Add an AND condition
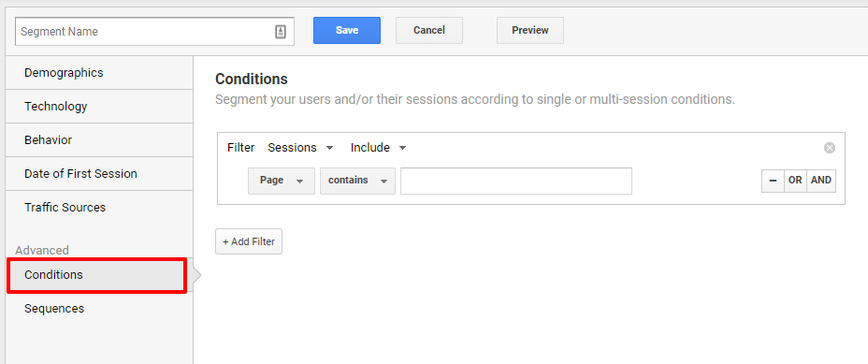868x364 pixels. pos(821,181)
